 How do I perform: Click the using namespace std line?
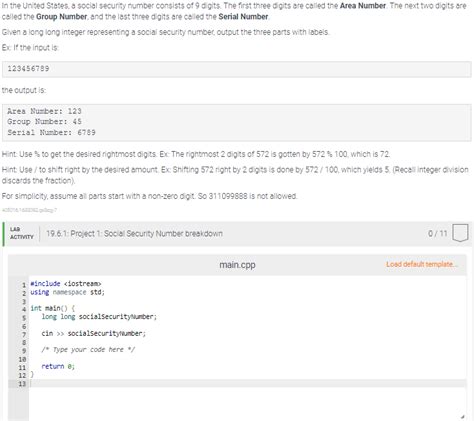click(67, 292)
